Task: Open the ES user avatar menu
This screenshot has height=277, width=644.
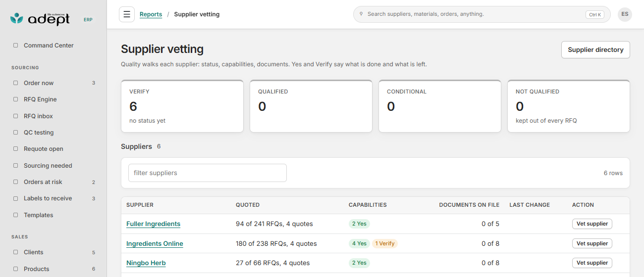Action: click(625, 14)
